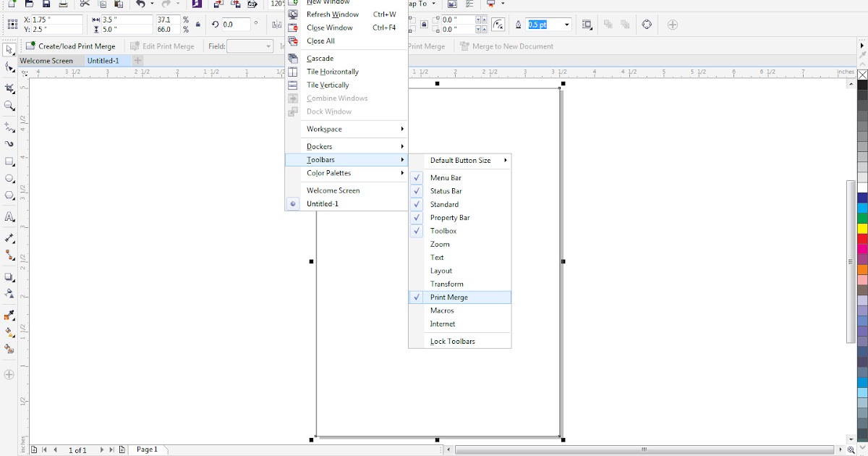Click the Undo icon
The image size is (868, 456).
click(x=140, y=4)
